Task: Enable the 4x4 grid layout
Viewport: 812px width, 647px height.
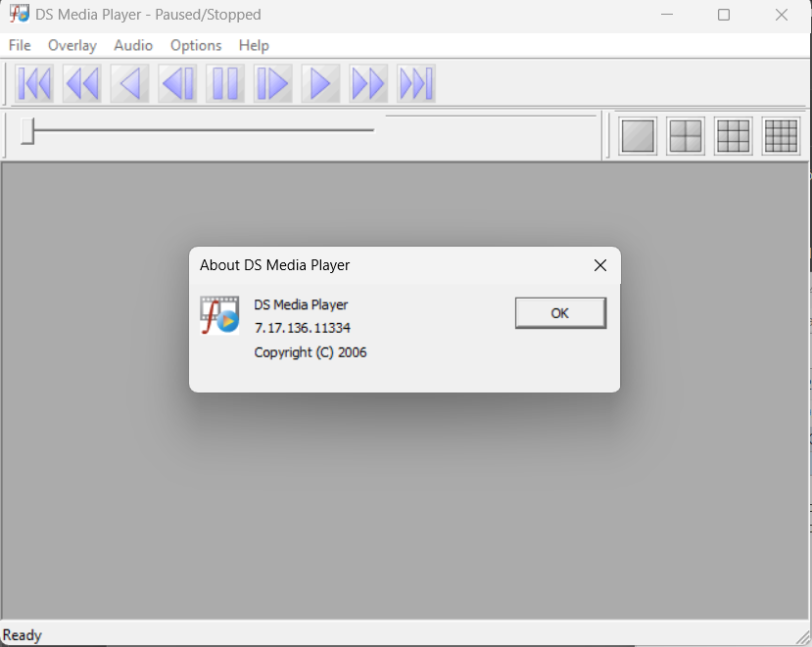Action: [x=781, y=136]
